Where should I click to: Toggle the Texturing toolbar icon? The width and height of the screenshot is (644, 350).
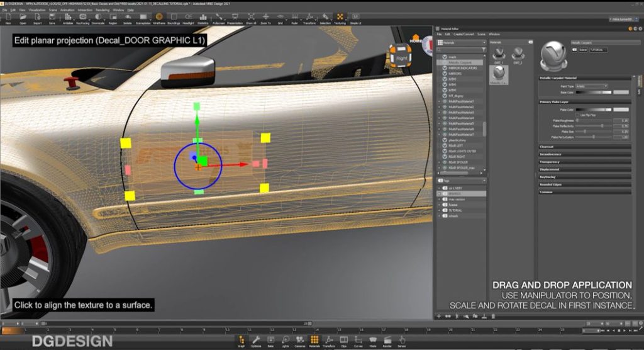340,18
